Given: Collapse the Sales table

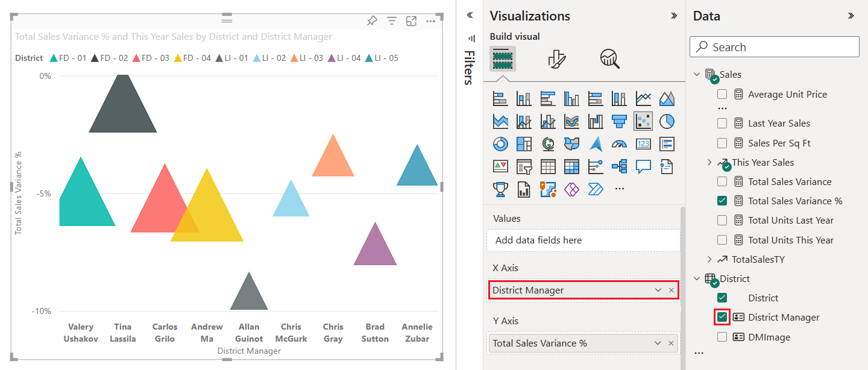Looking at the screenshot, I should tap(697, 74).
